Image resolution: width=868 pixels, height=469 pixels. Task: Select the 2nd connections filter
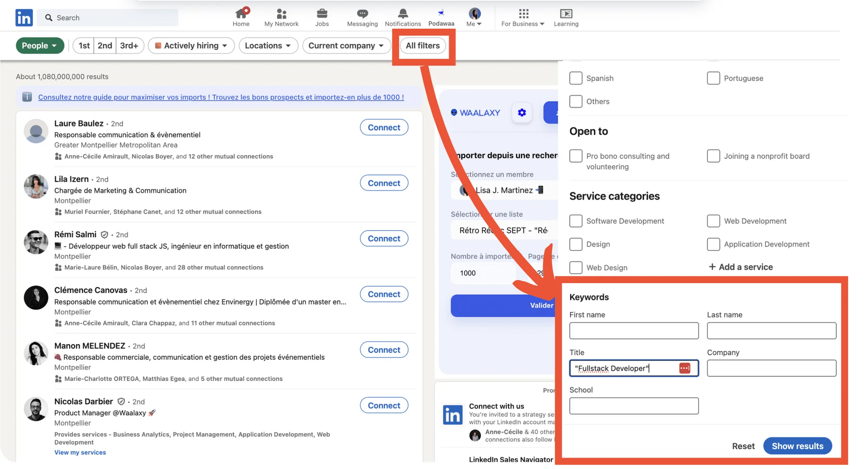tap(105, 46)
